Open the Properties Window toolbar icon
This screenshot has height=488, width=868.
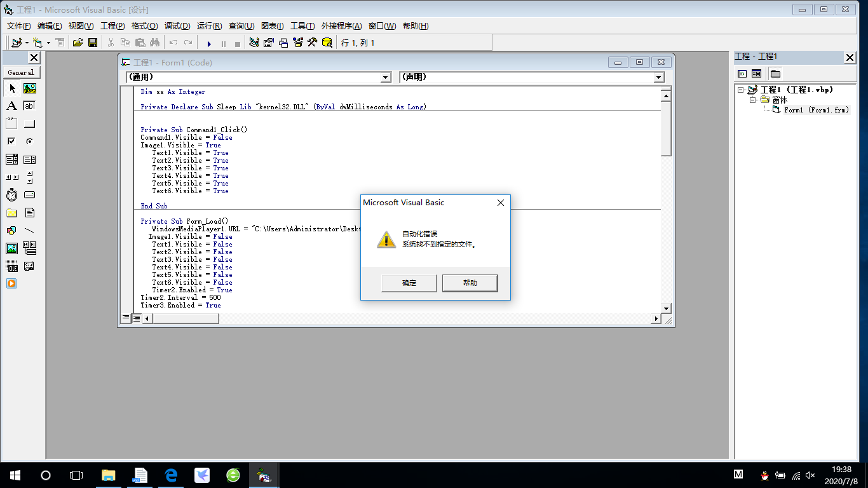(x=269, y=43)
